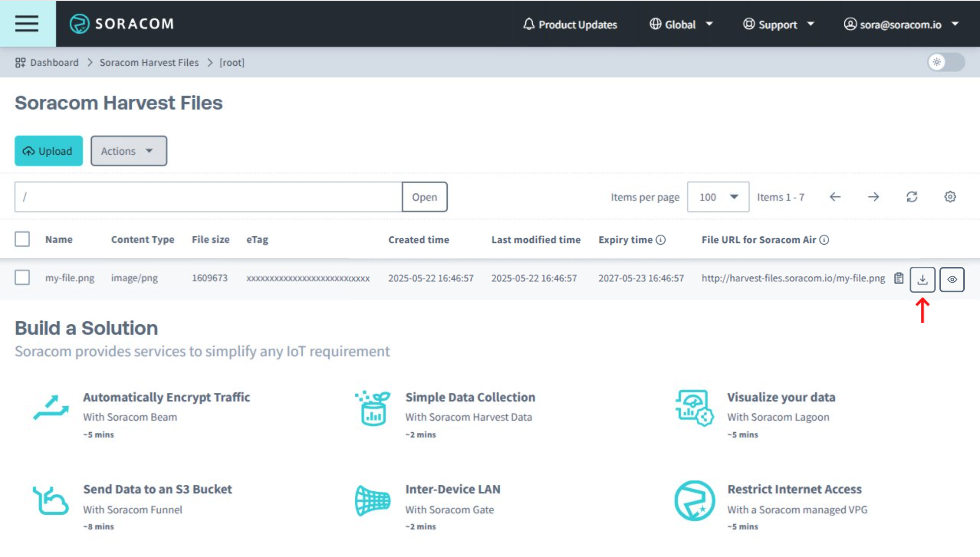Preview my-file.png with the eye icon
This screenshot has height=557, width=980.
[952, 279]
